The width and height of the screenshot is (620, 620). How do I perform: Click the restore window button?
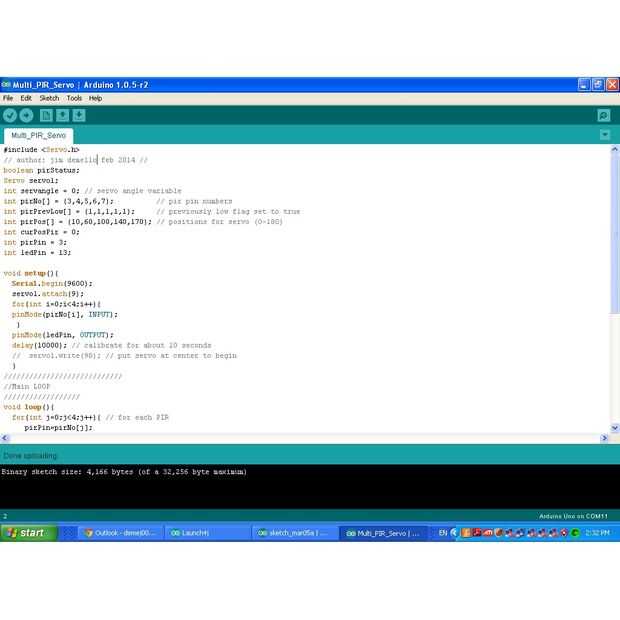point(598,84)
